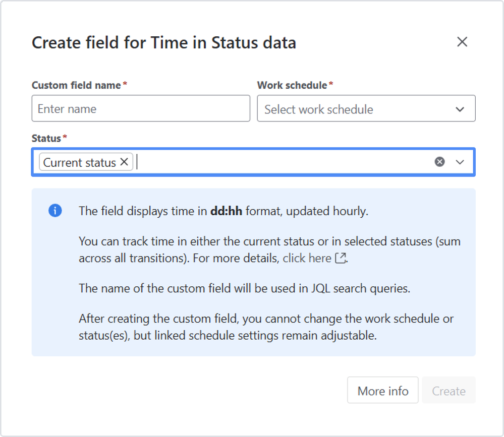Open the Work schedule dropdown arrow

click(x=460, y=109)
